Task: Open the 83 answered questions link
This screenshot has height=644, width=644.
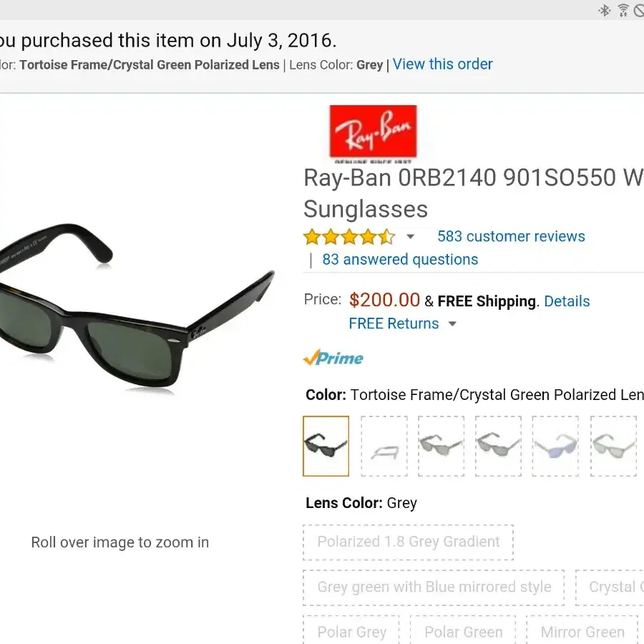Action: pyautogui.click(x=400, y=260)
